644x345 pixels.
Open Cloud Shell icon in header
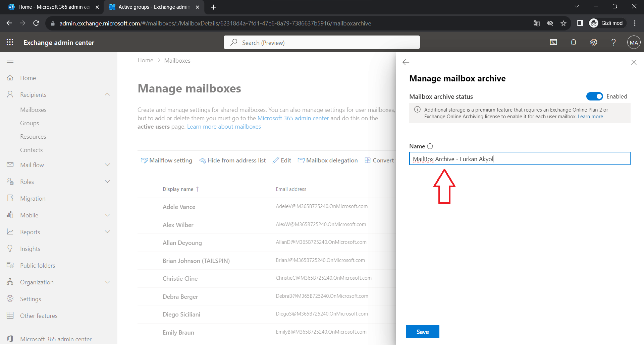point(553,42)
